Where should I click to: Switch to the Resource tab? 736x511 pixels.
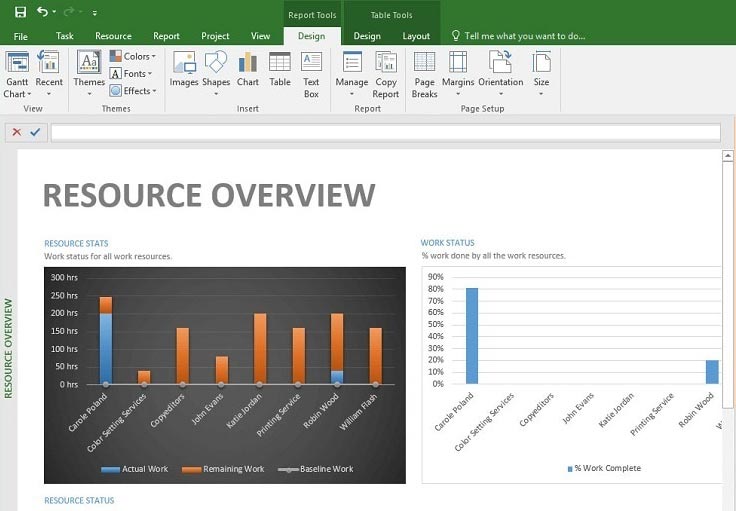click(x=113, y=36)
